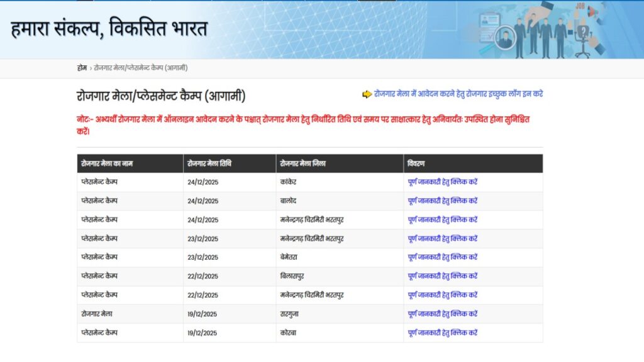The image size is (644, 362).
Task: View details of मनेन्द्रगढ़ camp on 24/12/2025
Action: (x=442, y=220)
